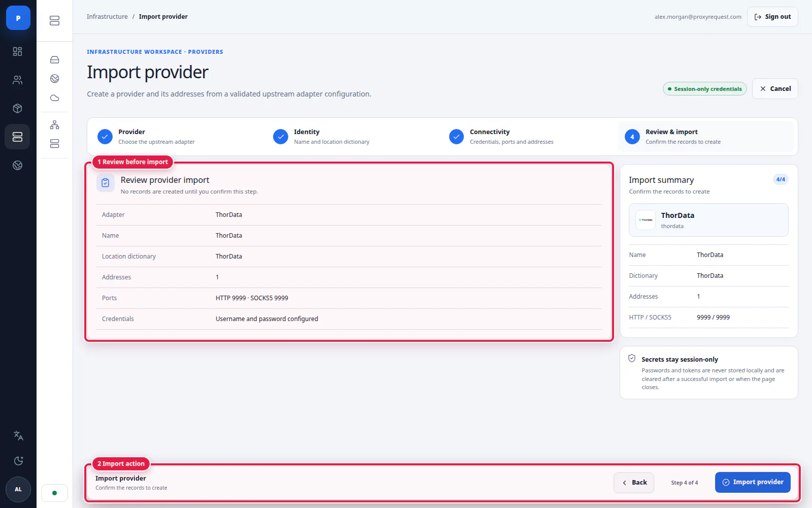Go to the Connectivity step
This screenshot has width=812, height=508.
pos(529,137)
